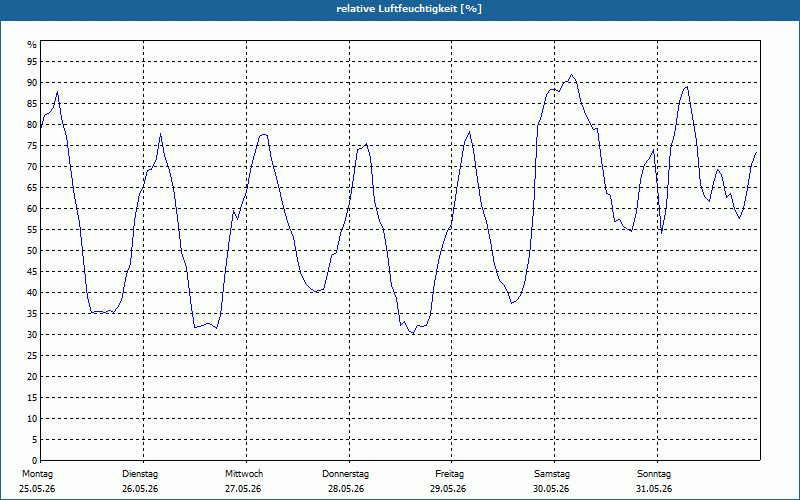The width and height of the screenshot is (800, 500).
Task: Click the "Dienstag" day label
Action: (140, 474)
